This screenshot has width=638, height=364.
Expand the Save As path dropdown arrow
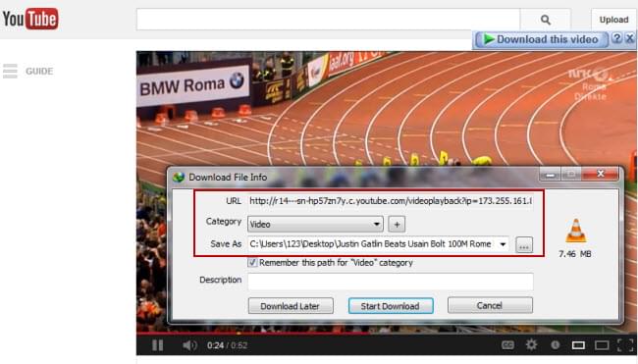point(503,244)
